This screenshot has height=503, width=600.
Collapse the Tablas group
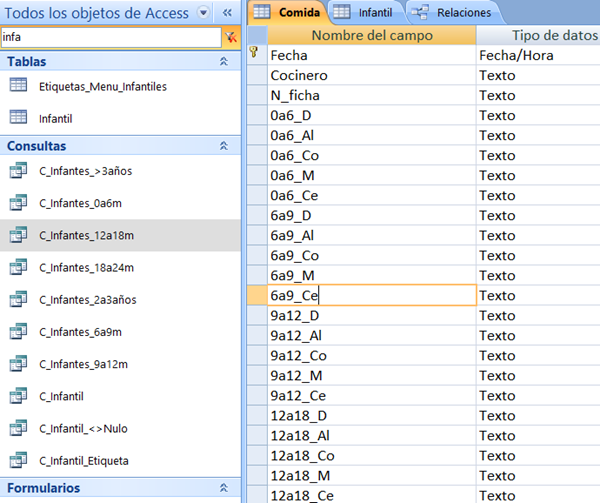tap(224, 62)
